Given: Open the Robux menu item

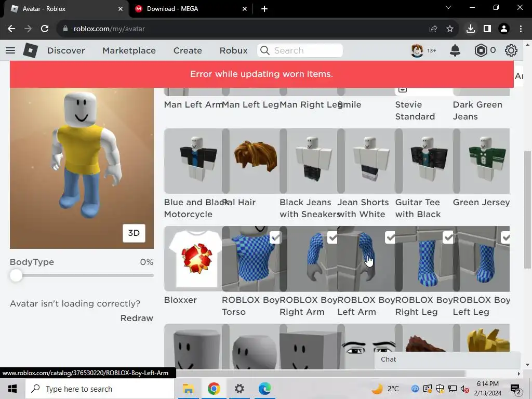Looking at the screenshot, I should [234, 50].
